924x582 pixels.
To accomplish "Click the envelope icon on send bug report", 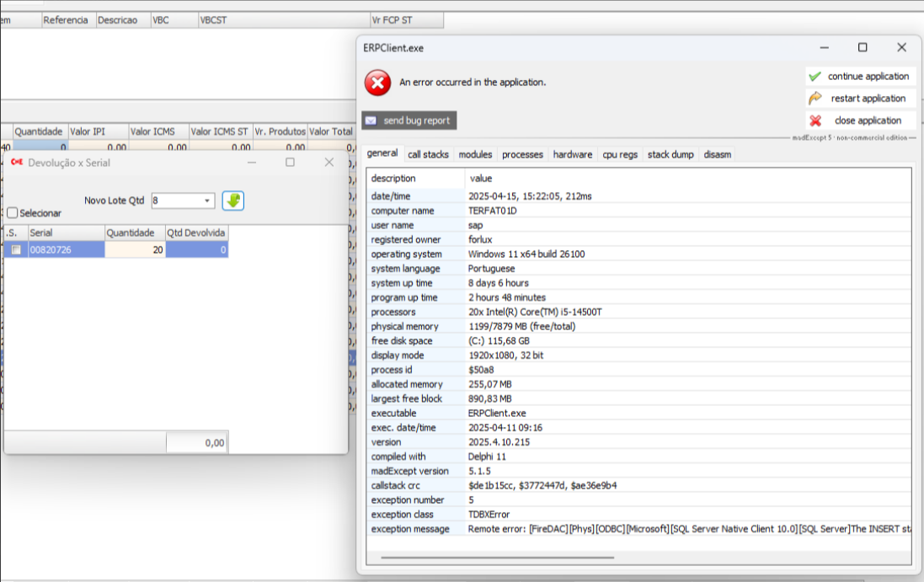I will 371,120.
